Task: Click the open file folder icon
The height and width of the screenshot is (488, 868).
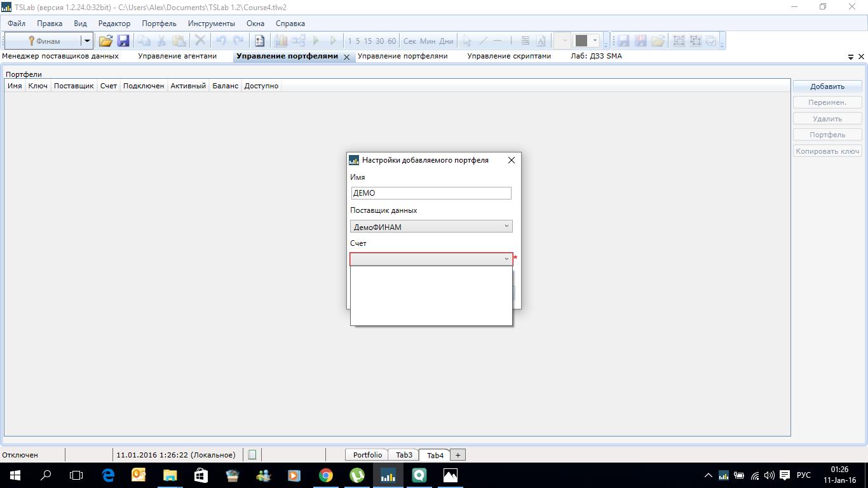Action: tap(105, 41)
